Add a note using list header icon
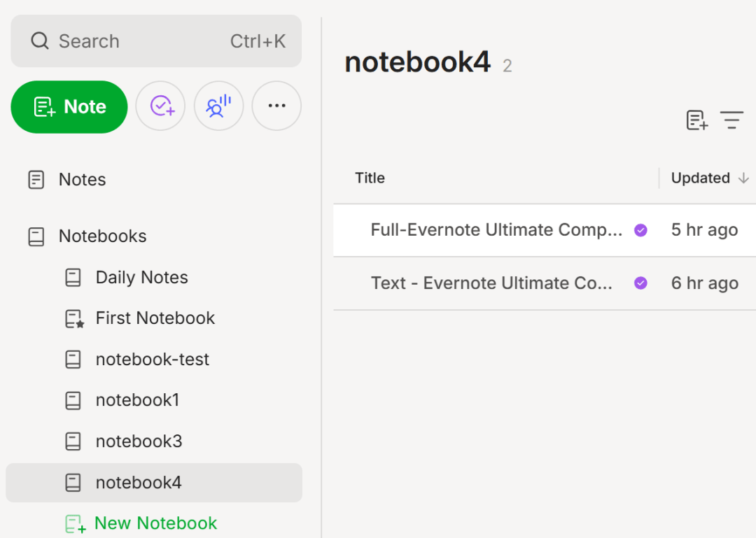The height and width of the screenshot is (538, 756). point(697,120)
